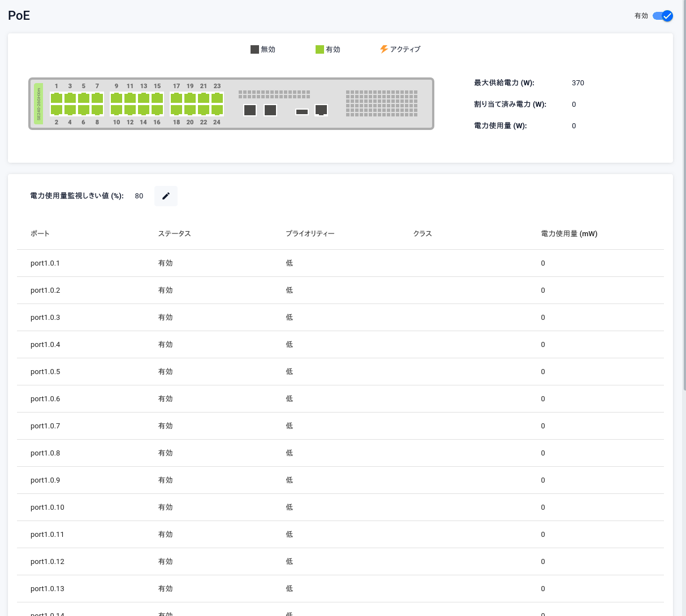The height and width of the screenshot is (616, 686).
Task: Click the flat USB port on the switch
Action: click(302, 112)
